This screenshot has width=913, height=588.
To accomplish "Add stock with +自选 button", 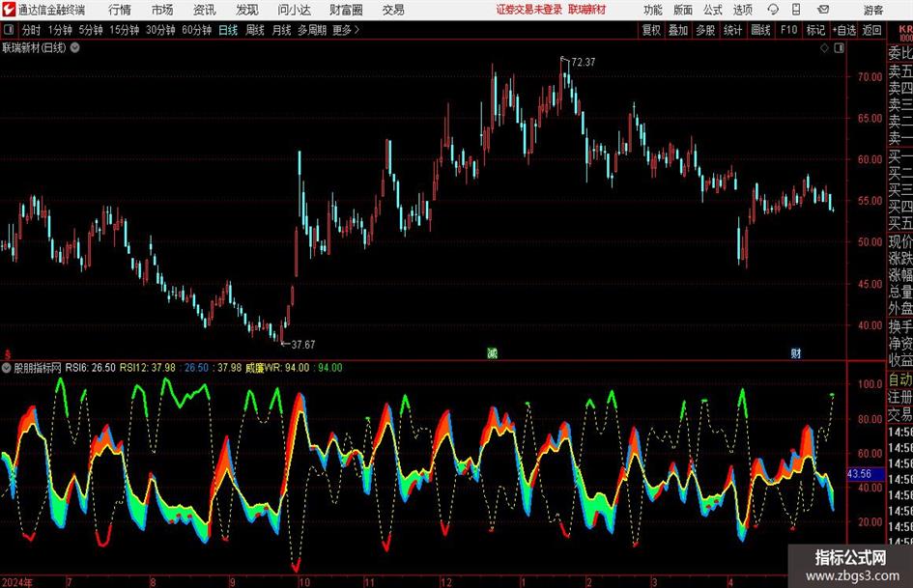I will (x=844, y=30).
